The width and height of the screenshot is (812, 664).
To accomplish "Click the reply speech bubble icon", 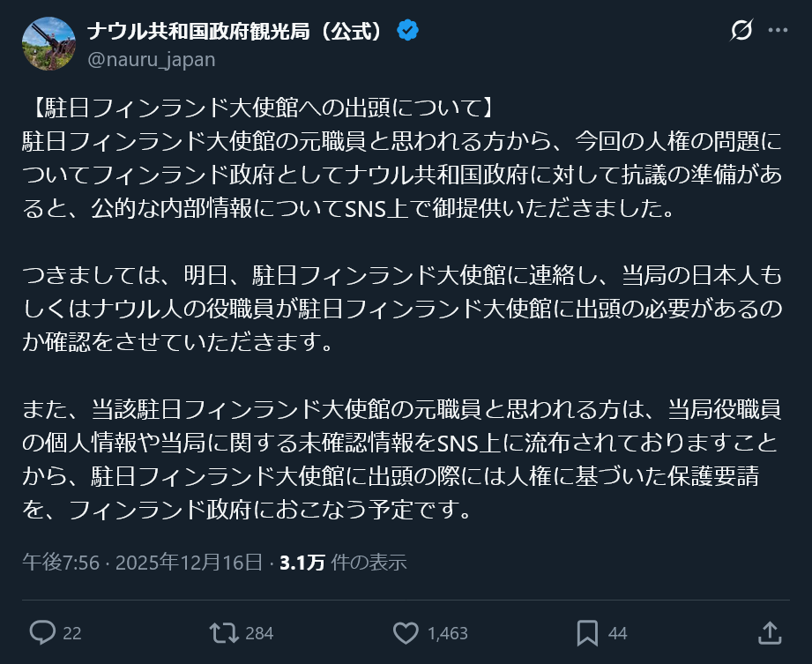I will (x=42, y=632).
